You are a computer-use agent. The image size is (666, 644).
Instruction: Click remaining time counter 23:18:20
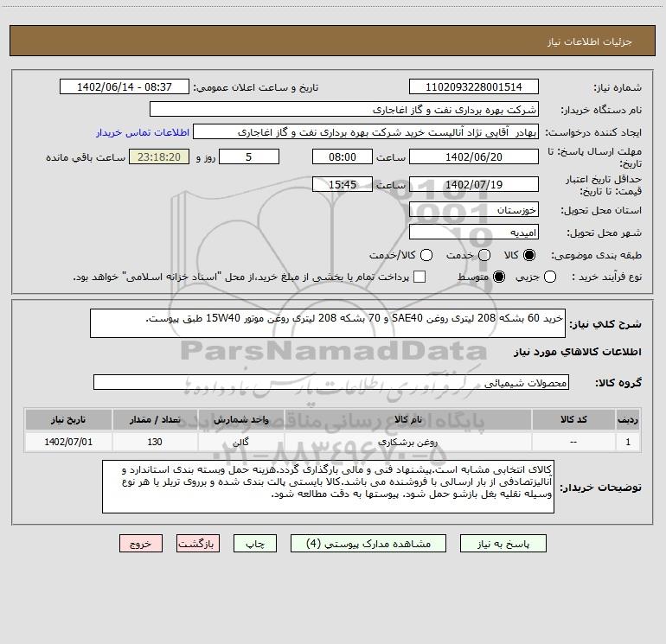click(159, 156)
